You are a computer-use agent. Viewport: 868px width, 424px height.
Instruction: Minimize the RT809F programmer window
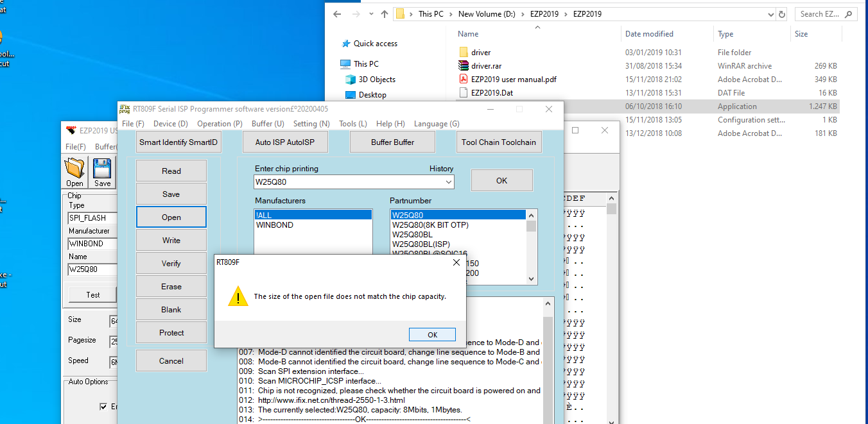pyautogui.click(x=490, y=109)
